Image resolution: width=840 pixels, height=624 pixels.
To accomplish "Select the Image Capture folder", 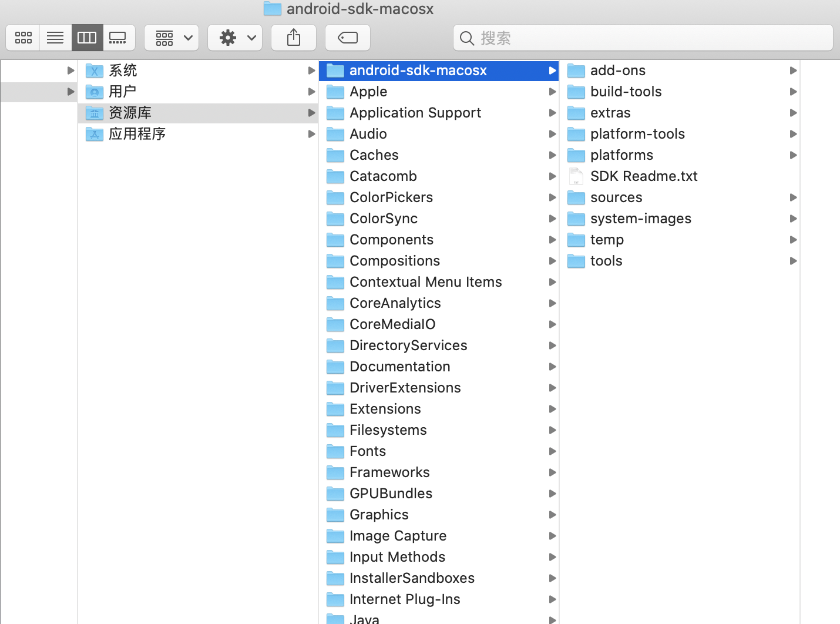I will click(439, 536).
